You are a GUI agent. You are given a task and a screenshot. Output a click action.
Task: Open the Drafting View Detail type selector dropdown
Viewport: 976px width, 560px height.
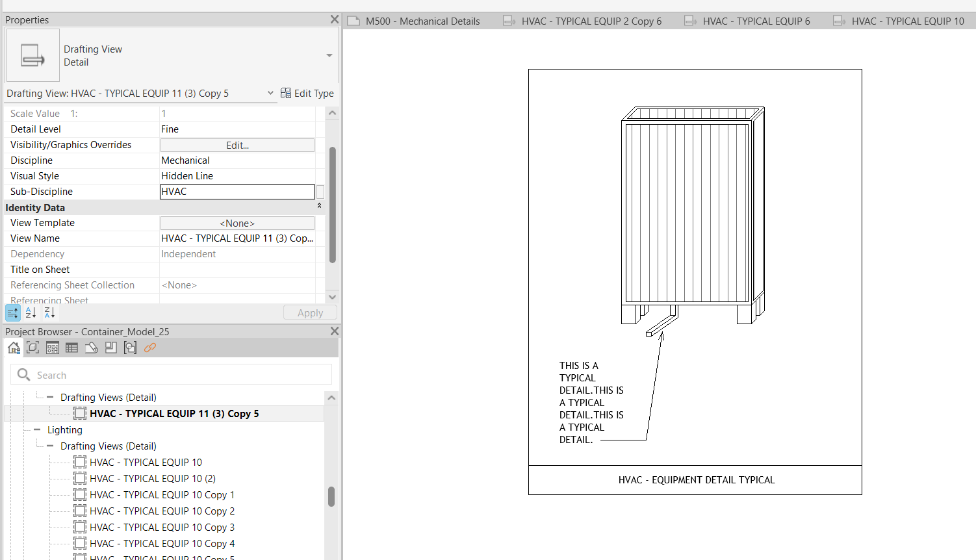tap(329, 56)
